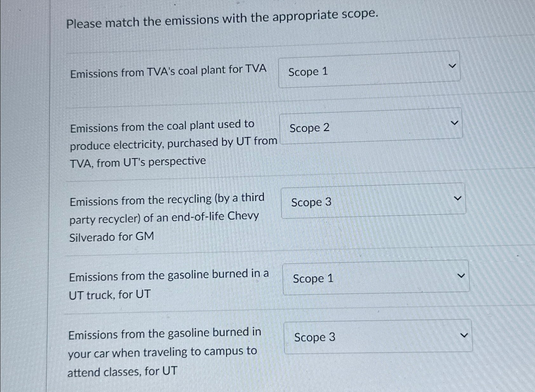Click the chevron on the first Scope 1 dropdown

452,66
